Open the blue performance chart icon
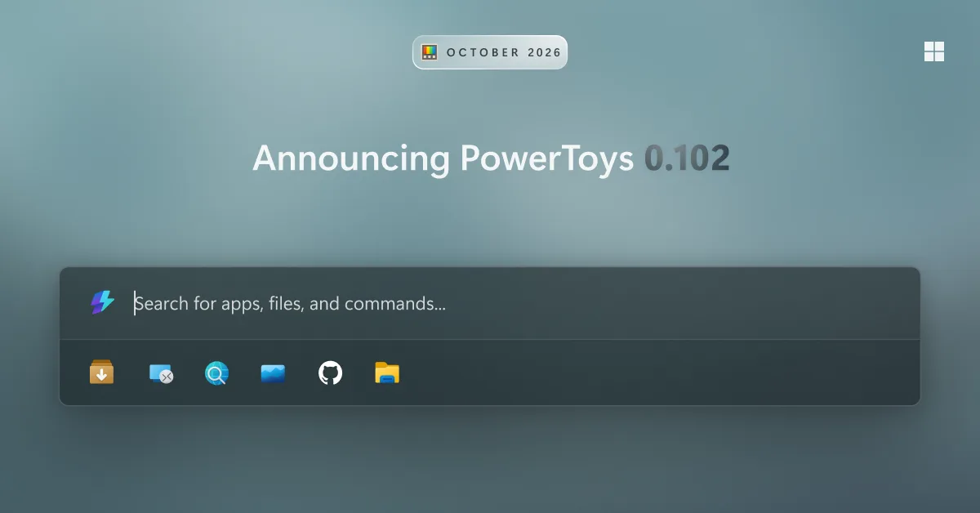 tap(273, 373)
